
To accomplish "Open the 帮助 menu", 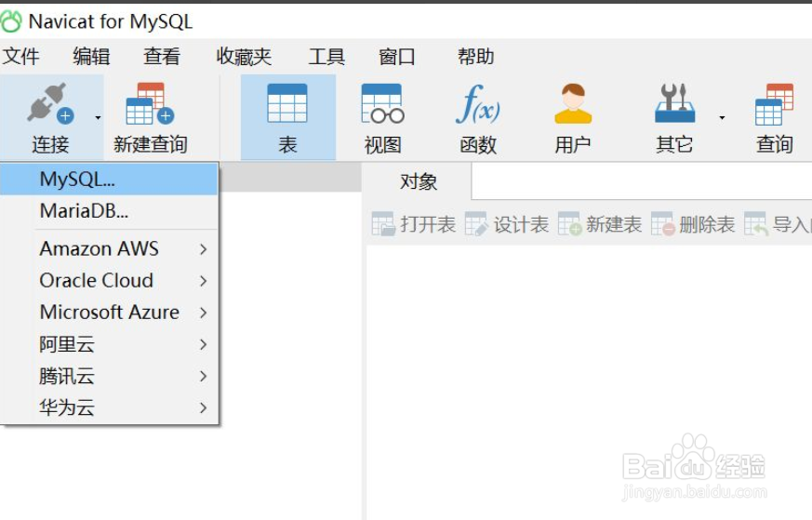I will coord(475,56).
